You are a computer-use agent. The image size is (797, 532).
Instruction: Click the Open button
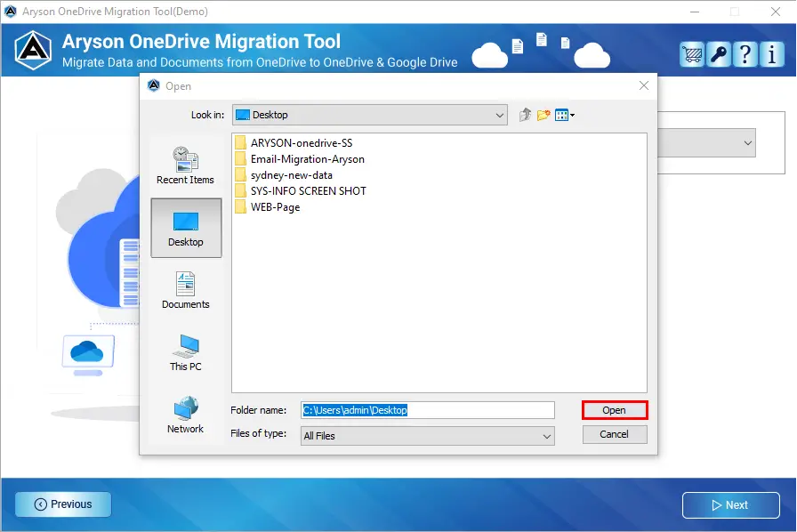coord(615,410)
